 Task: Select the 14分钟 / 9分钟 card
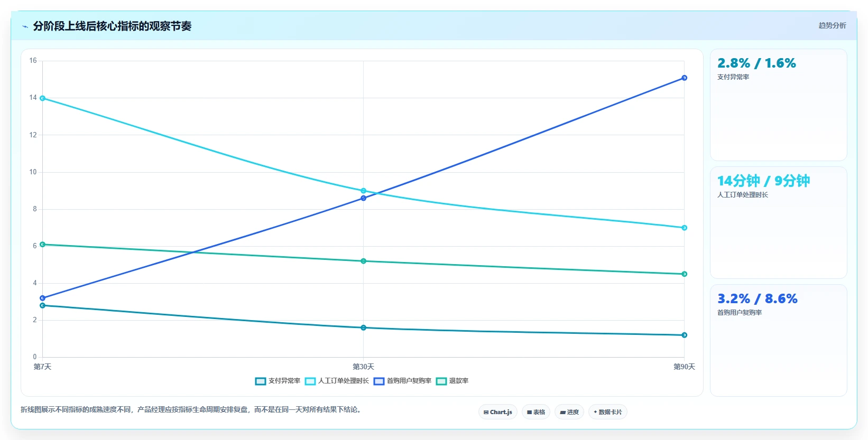(x=778, y=222)
